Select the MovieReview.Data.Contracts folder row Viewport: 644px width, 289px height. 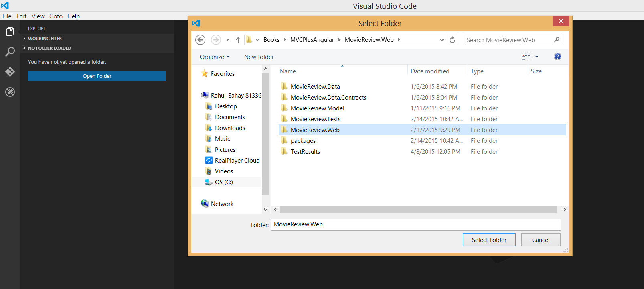(x=422, y=97)
